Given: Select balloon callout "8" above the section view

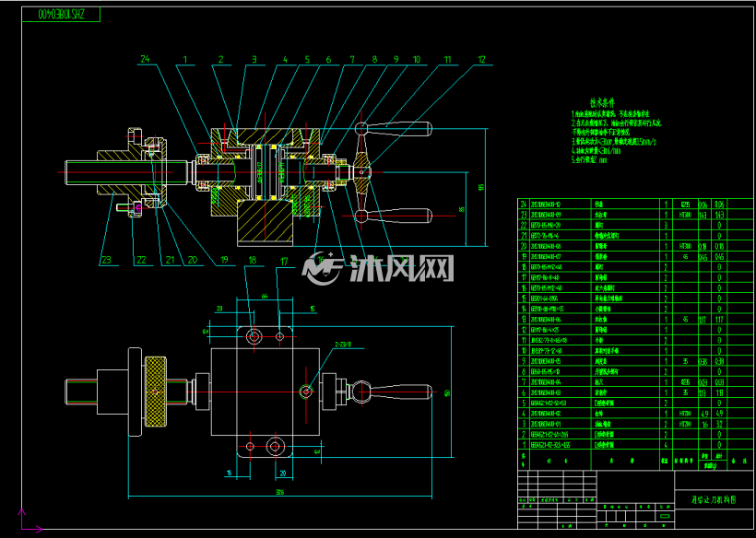Looking at the screenshot, I should 374,60.
